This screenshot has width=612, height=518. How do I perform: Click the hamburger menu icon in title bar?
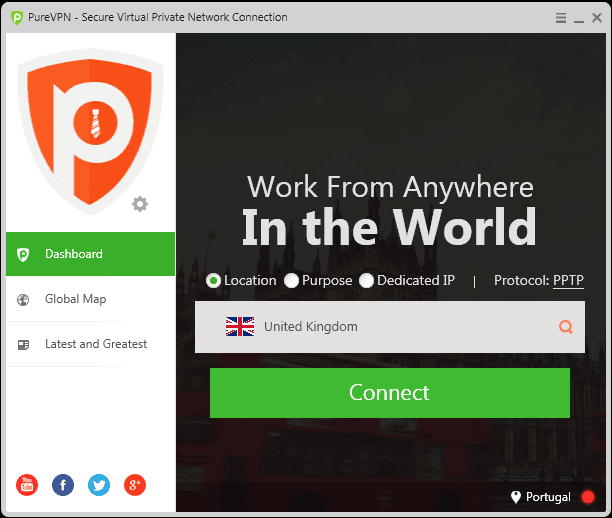(561, 18)
